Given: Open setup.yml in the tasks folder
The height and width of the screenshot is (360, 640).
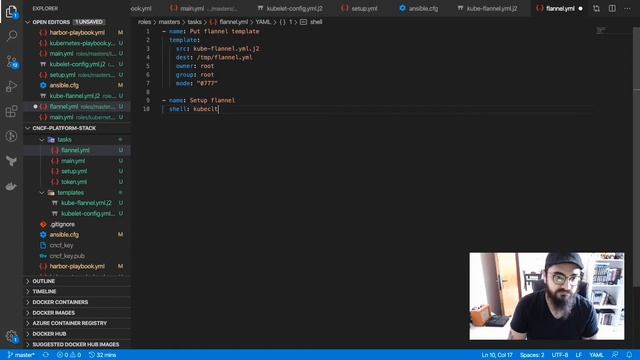Looking at the screenshot, I should (x=77, y=171).
